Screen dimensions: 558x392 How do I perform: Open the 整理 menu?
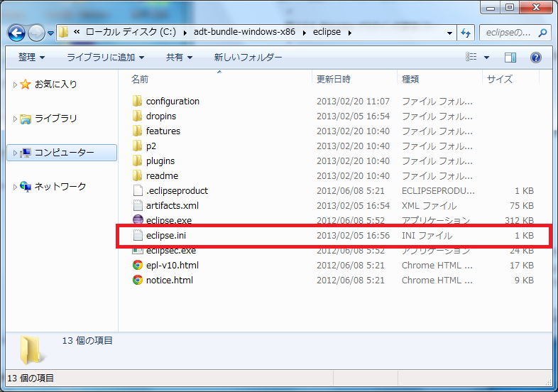pos(31,58)
